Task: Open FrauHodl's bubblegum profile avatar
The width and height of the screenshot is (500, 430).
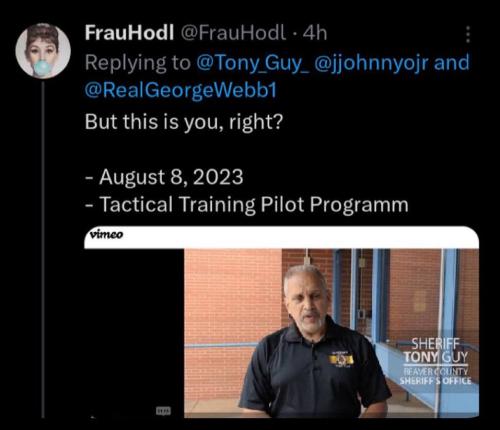Action: point(43,51)
